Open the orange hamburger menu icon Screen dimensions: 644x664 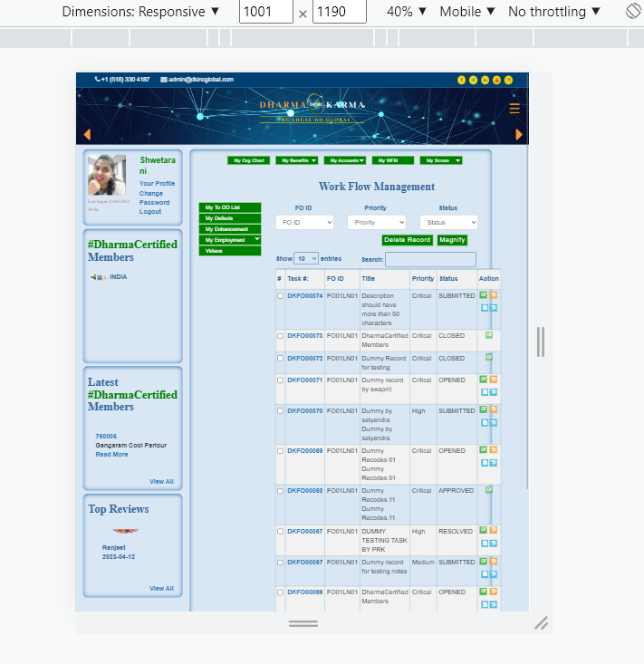tap(514, 109)
